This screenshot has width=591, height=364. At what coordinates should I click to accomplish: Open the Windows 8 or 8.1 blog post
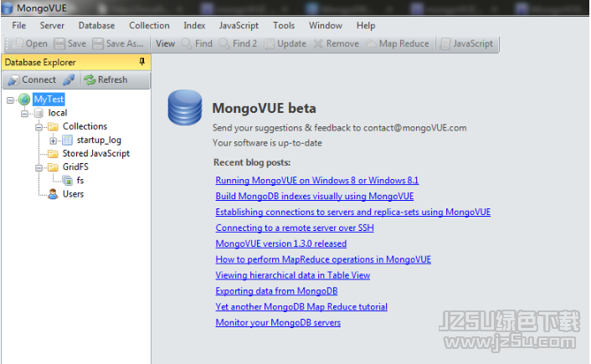click(317, 181)
